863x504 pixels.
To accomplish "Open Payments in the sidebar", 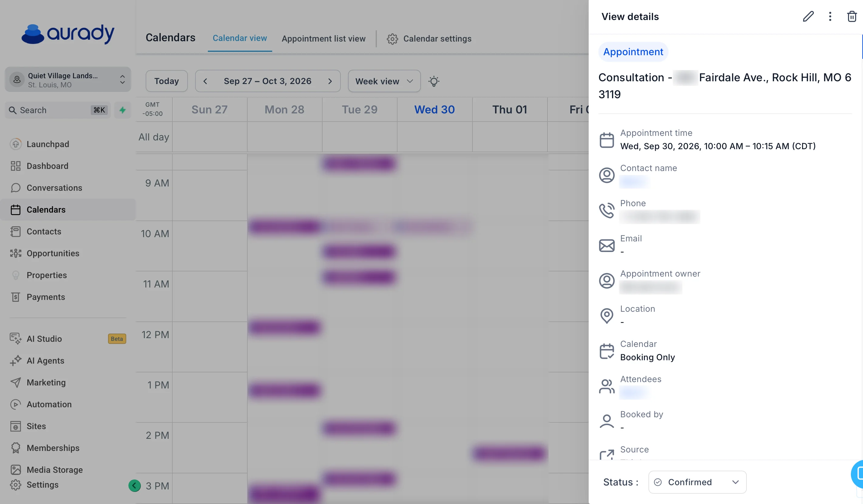I will tap(68, 297).
